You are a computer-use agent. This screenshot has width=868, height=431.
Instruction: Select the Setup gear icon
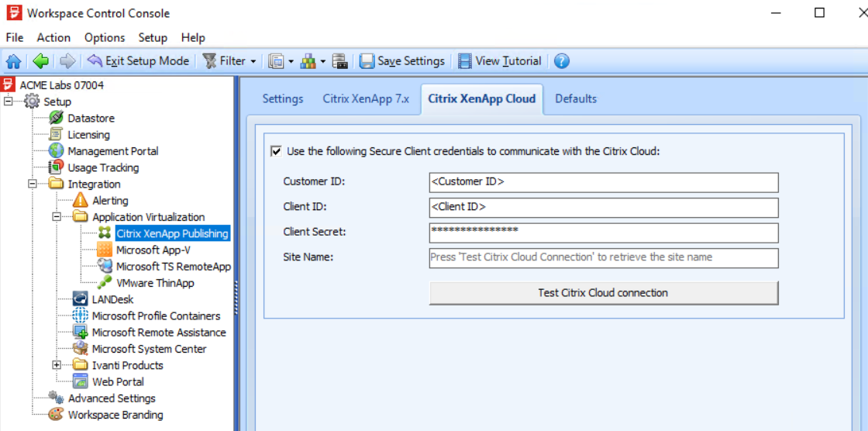point(33,102)
